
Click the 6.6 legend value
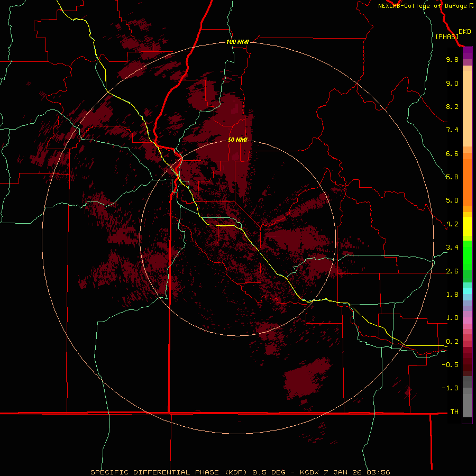pos(452,153)
